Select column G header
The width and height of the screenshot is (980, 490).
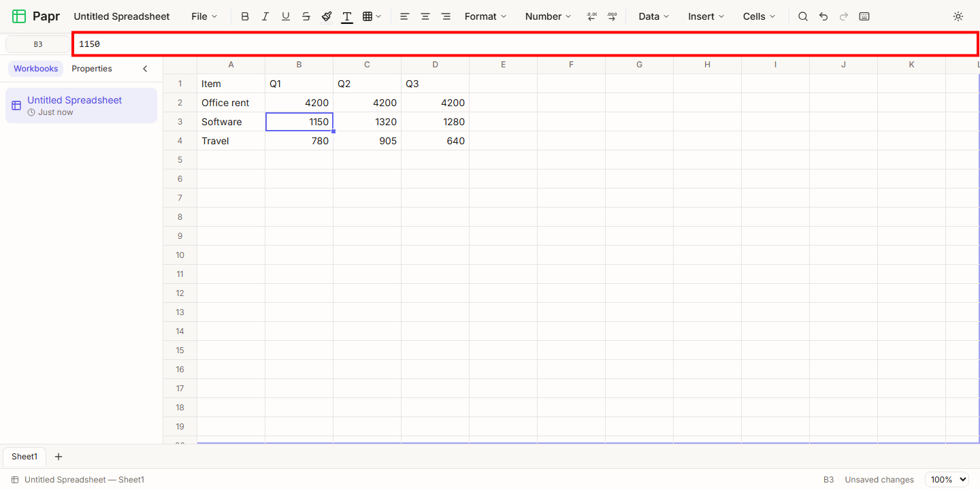640,65
